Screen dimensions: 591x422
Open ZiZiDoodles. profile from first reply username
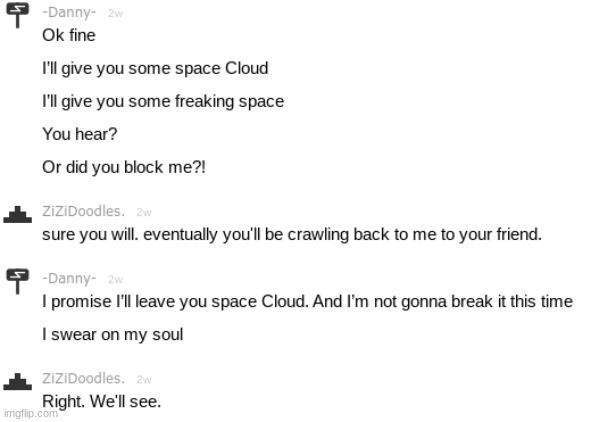click(x=83, y=211)
